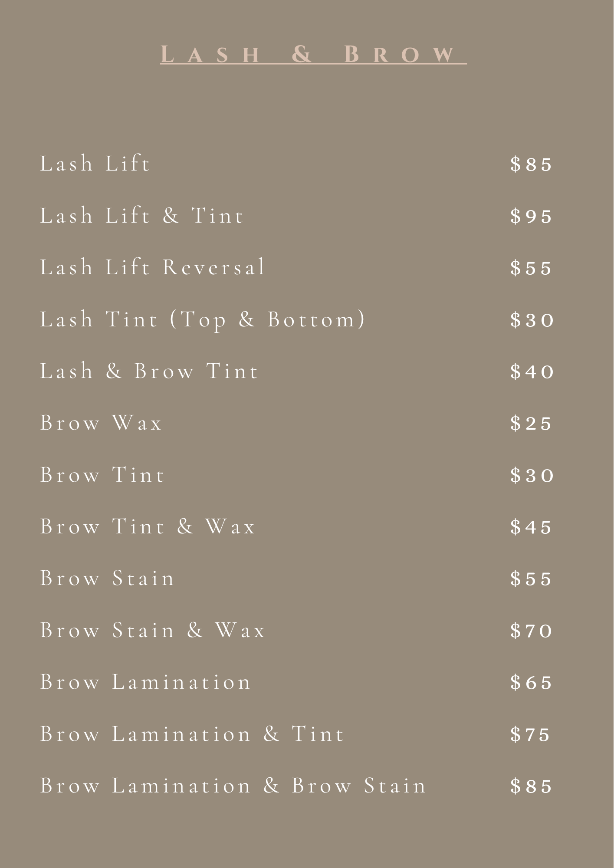The width and height of the screenshot is (614, 868).
Task: Choose Brow Lamination & Brow Stain
Action: (x=233, y=786)
